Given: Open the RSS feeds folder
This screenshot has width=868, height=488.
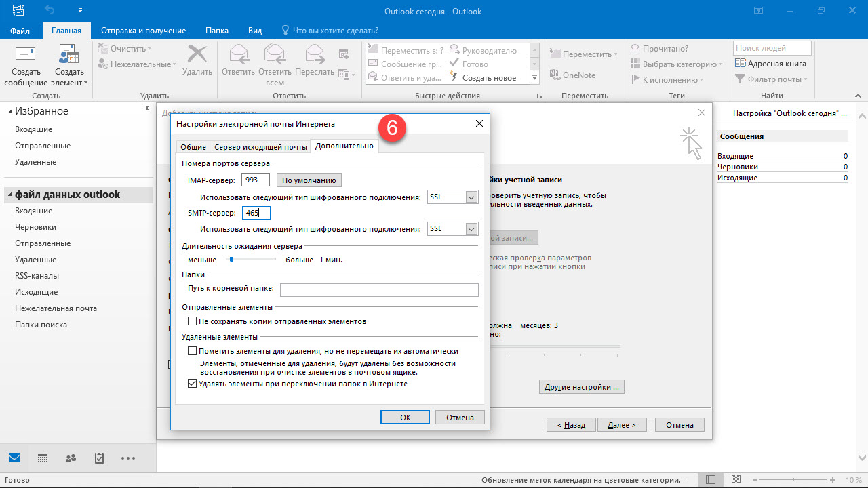Looking at the screenshot, I should pos(37,276).
